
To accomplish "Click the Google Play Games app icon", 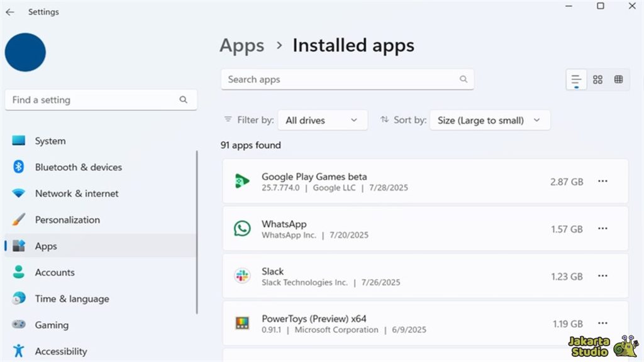I will click(242, 181).
